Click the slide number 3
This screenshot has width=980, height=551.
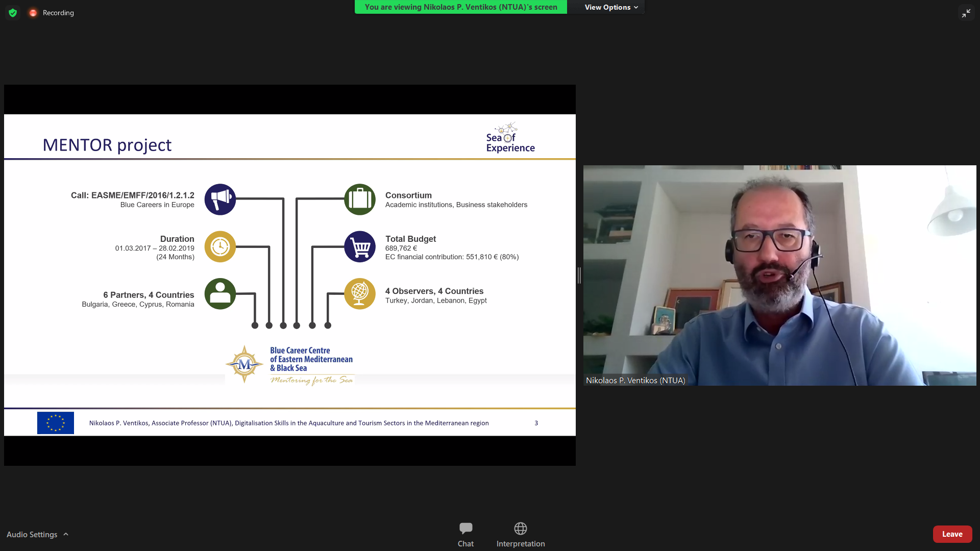point(536,423)
